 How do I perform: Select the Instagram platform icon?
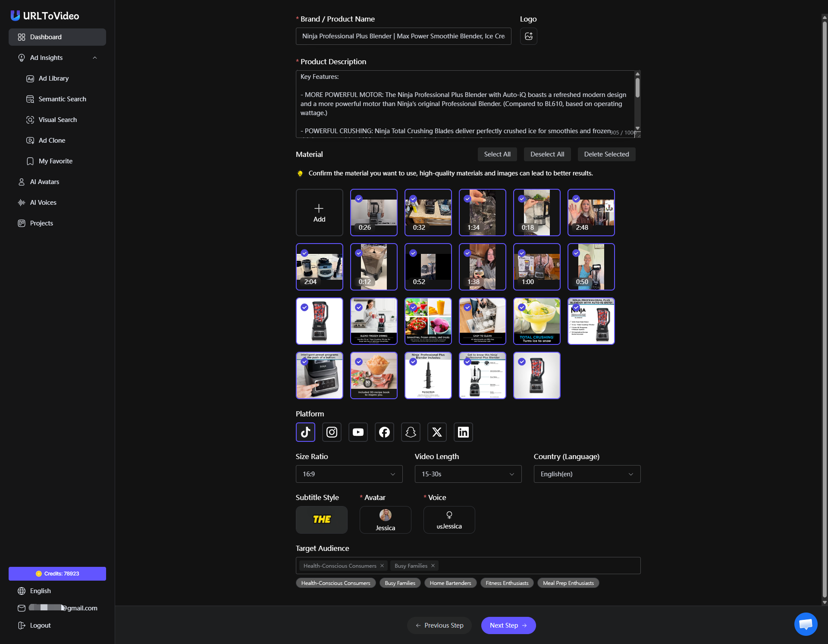(x=332, y=432)
